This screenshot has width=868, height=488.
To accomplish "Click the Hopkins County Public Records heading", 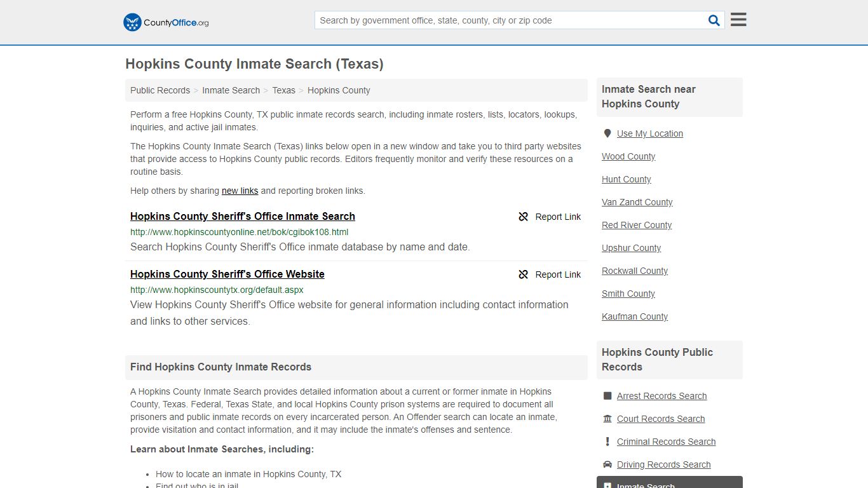I will (657, 360).
